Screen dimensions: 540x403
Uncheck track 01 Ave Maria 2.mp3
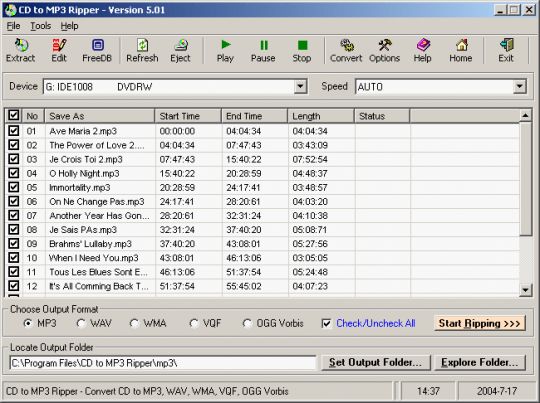point(14,131)
